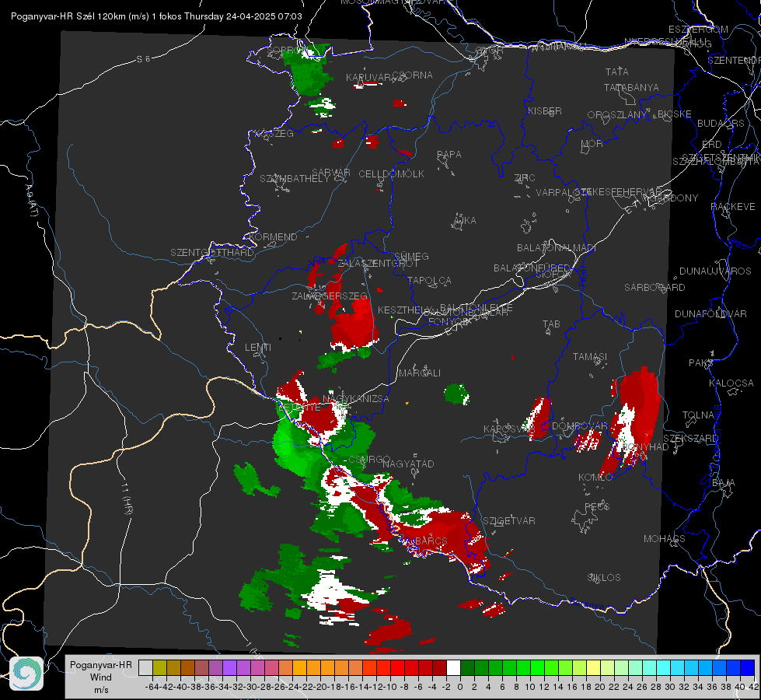
Task: Click the BAJA city label
Action: click(x=724, y=483)
